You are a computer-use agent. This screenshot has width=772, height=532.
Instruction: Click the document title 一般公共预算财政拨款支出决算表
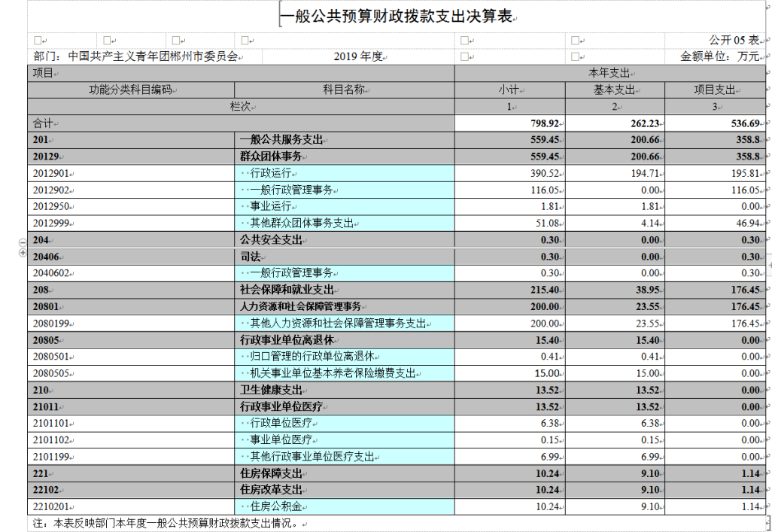tap(397, 17)
